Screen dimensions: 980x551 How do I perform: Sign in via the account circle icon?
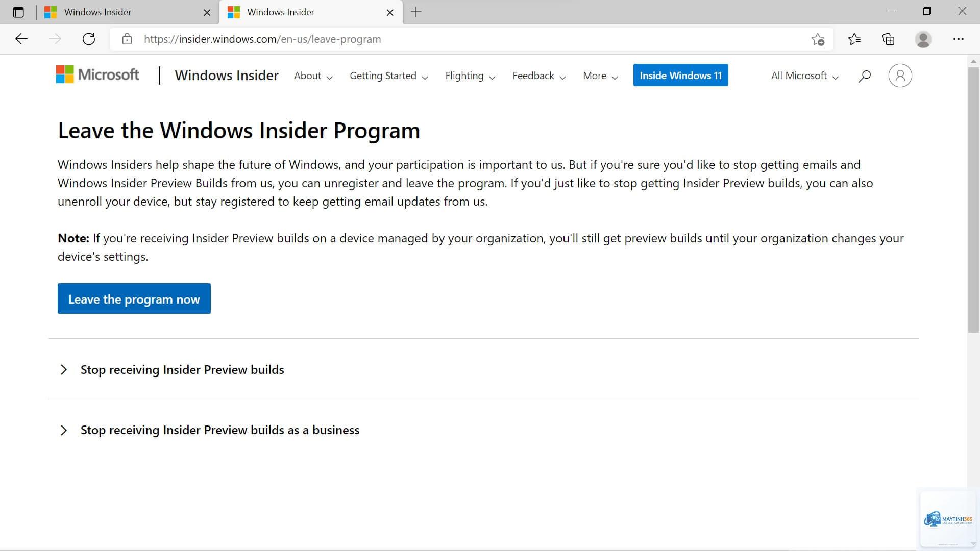click(900, 76)
